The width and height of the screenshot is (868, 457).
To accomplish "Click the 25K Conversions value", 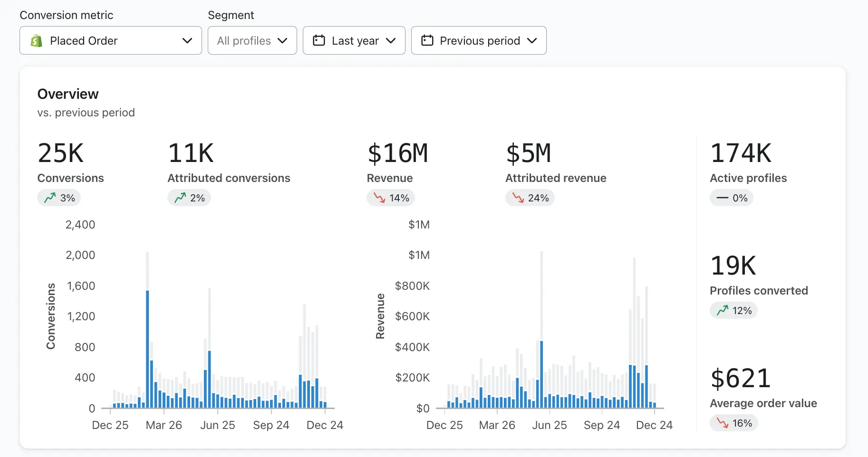I will [x=61, y=153].
